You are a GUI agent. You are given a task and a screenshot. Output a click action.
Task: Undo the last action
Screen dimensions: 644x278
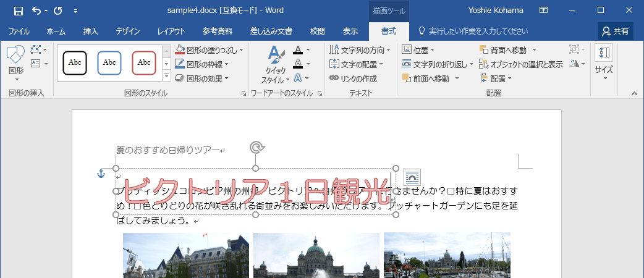(x=36, y=11)
